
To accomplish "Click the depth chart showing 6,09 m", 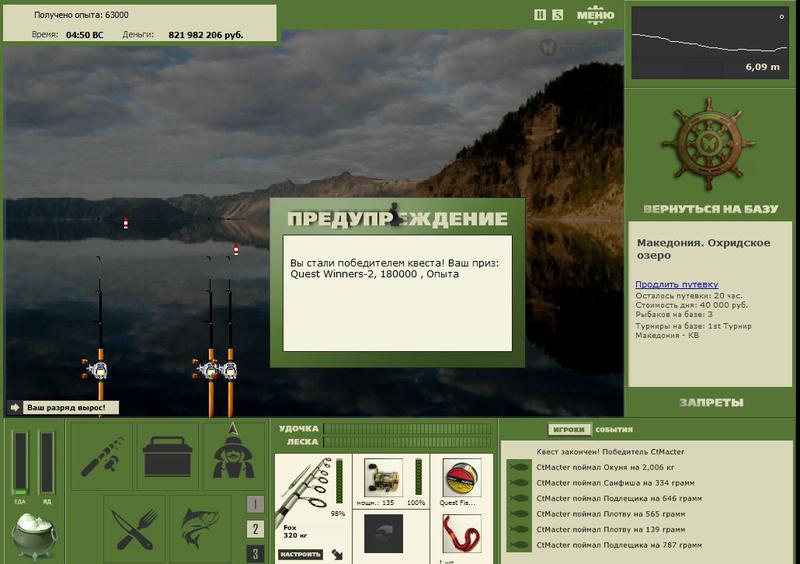I will point(710,43).
